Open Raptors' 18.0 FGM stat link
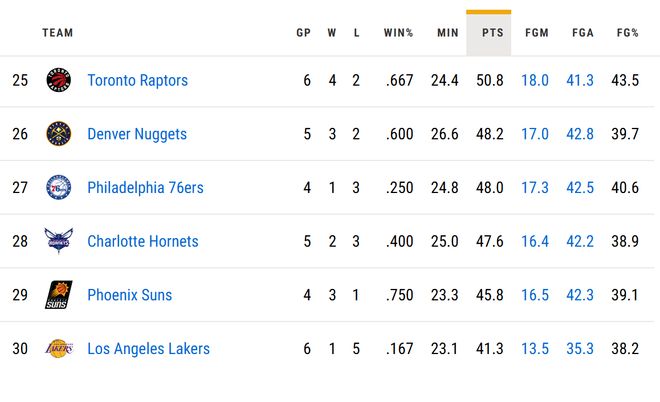Image resolution: width=660 pixels, height=402 pixels. 535,81
